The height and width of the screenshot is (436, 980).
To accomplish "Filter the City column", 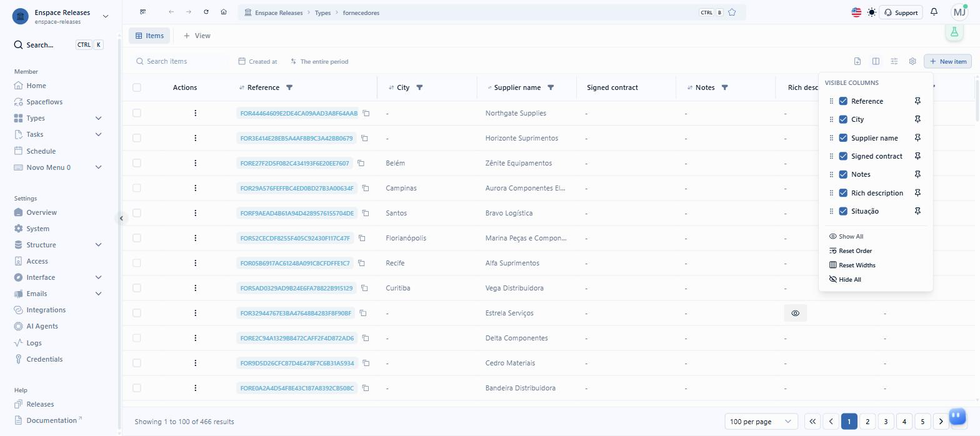I will 419,87.
